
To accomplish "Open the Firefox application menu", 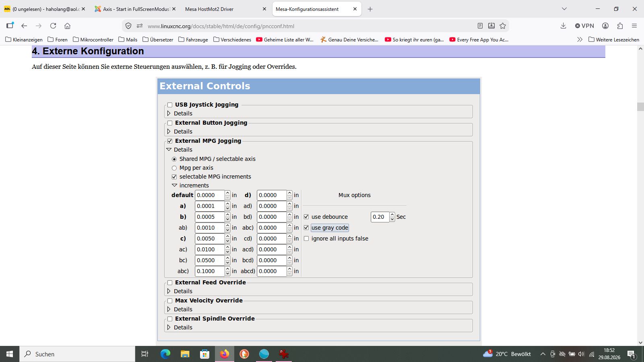I will 634,26.
